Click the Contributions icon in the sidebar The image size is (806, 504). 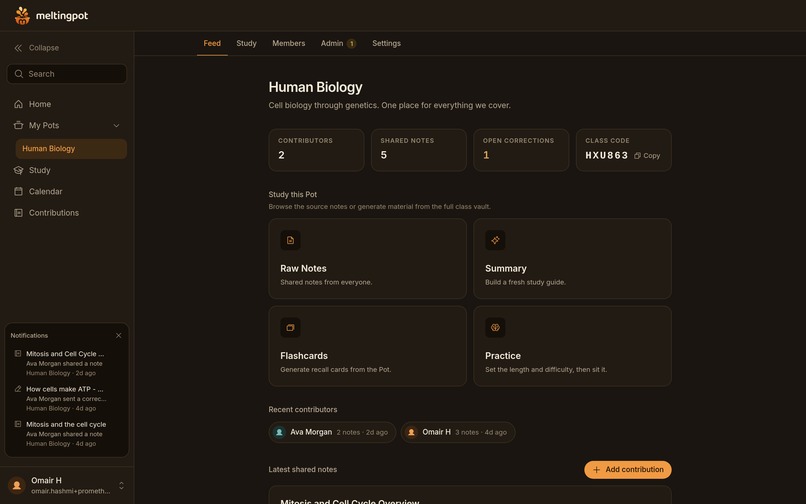(19, 213)
